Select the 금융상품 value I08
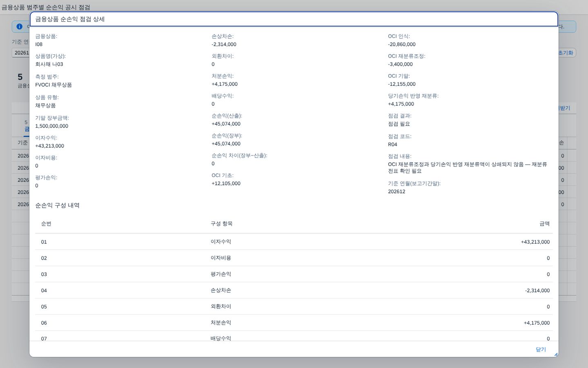Image resolution: width=588 pixels, height=368 pixels. 39,44
